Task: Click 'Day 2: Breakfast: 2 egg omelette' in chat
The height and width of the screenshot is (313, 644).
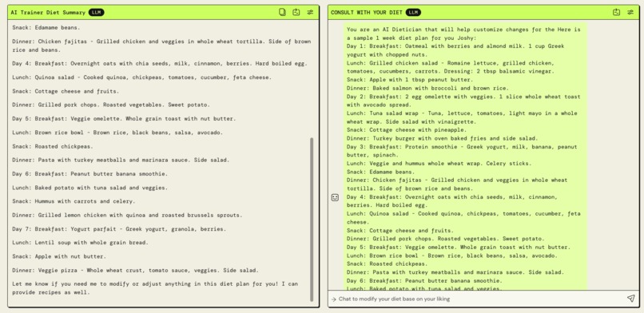Action: click(463, 101)
